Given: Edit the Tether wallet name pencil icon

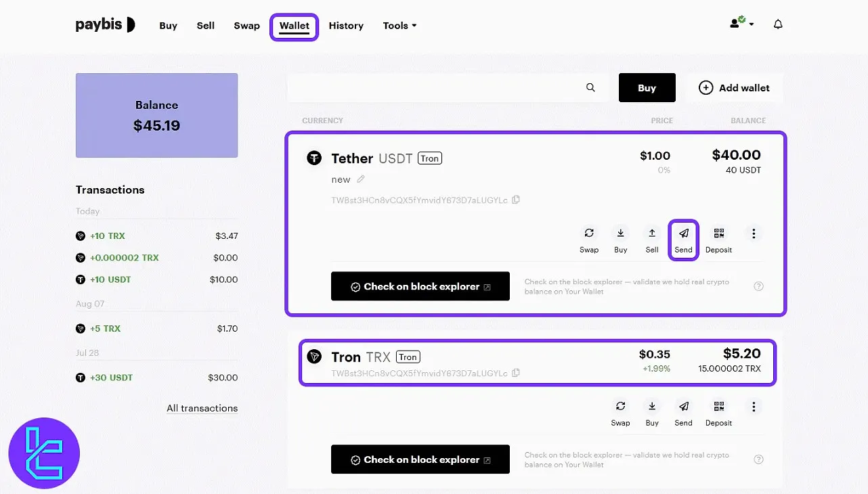Looking at the screenshot, I should (361, 179).
